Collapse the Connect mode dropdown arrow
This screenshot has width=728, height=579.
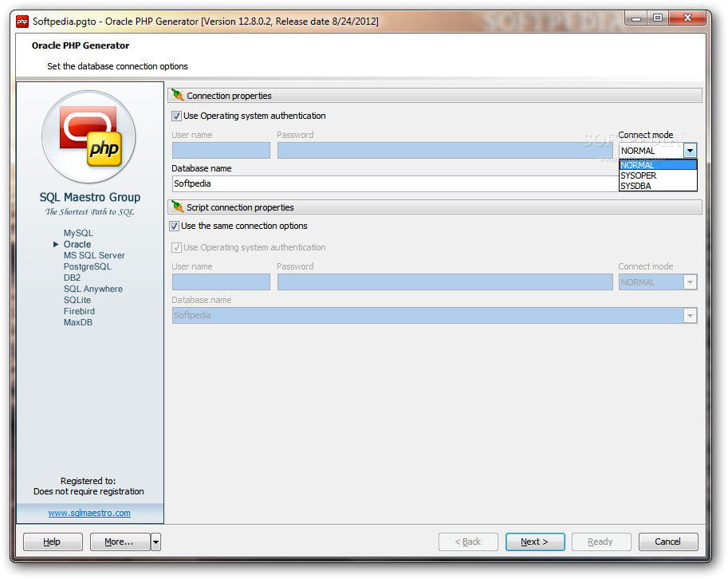690,151
